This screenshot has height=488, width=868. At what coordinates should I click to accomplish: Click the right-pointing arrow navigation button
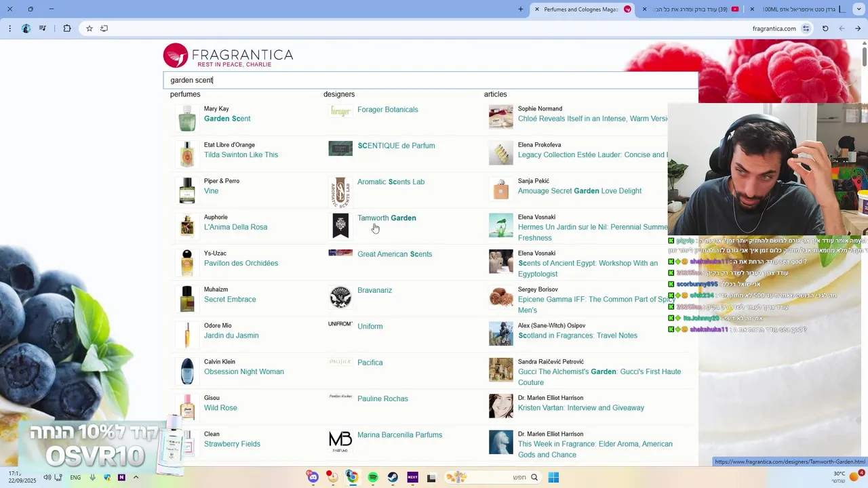point(858,28)
